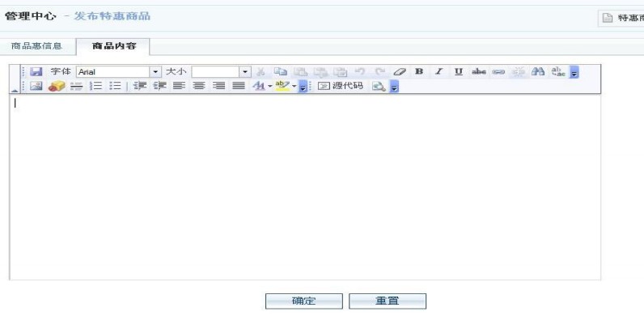Screen dimensions: 644x316
Task: Click the Remove Format eraser icon
Action: pyautogui.click(x=399, y=71)
